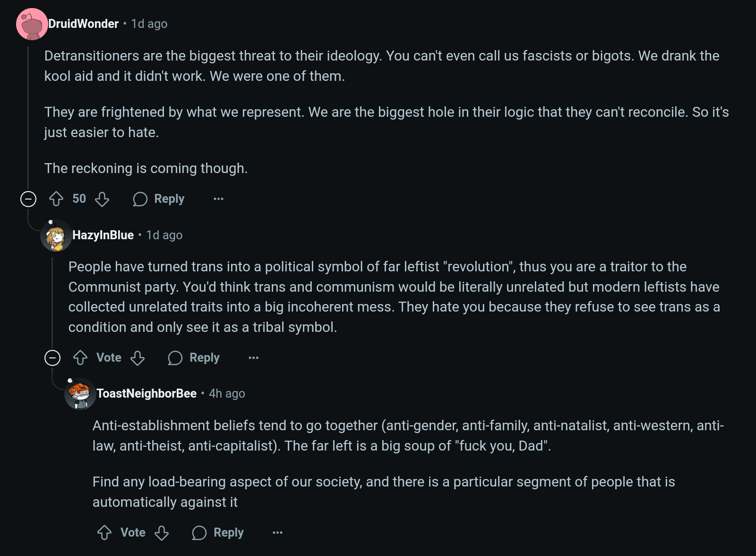Downvote HazyInBlue's comment
This screenshot has height=556, width=756.
point(137,358)
